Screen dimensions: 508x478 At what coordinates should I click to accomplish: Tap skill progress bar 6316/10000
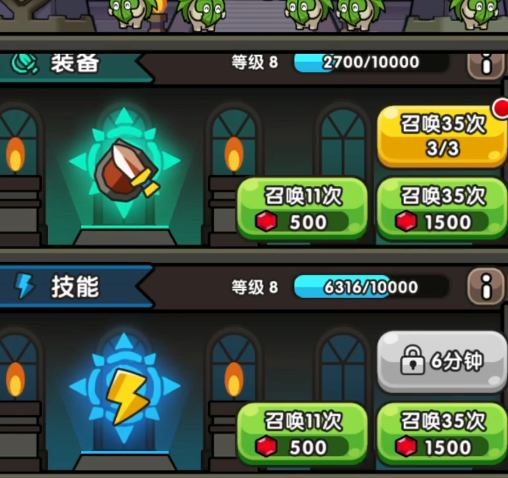(371, 287)
